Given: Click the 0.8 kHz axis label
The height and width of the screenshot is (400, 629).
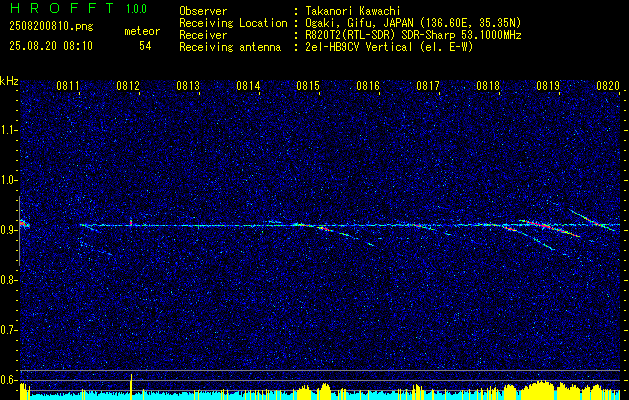Looking at the screenshot, I should point(8,280).
